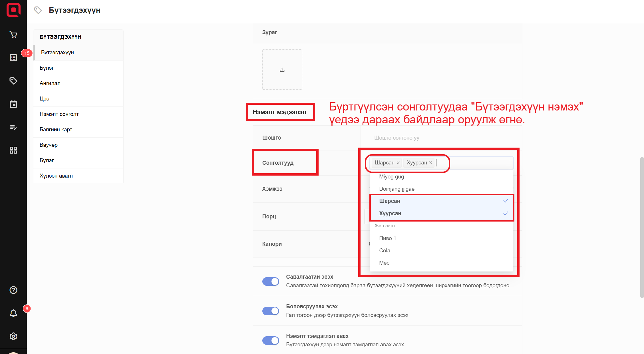The height and width of the screenshot is (354, 644).
Task: Disable the Нэмэлт тэмдэглэл авах switch
Action: (271, 340)
